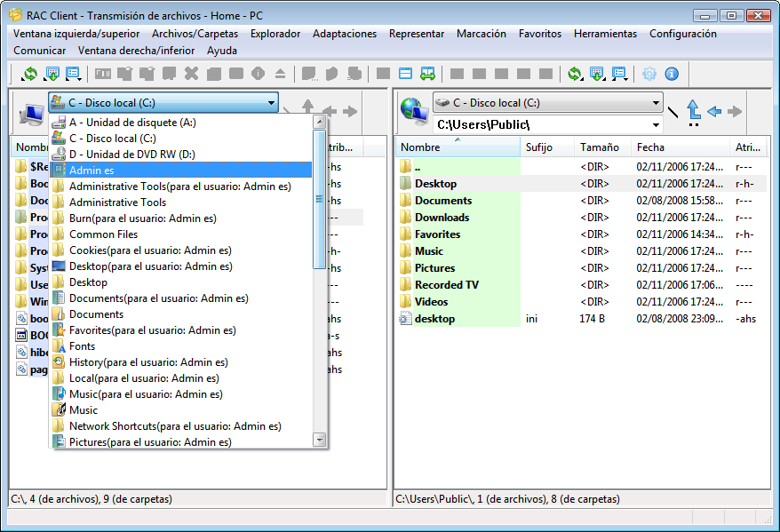Click the blue info icon in toolbar
The width and height of the screenshot is (780, 532).
[672, 74]
